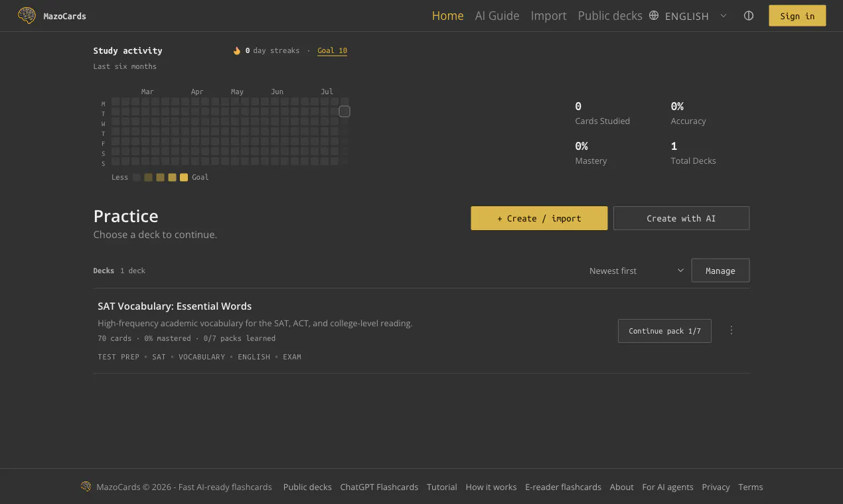Image resolution: width=843 pixels, height=504 pixels.
Task: Click the MazoCards brain logo icon
Action: tap(27, 16)
